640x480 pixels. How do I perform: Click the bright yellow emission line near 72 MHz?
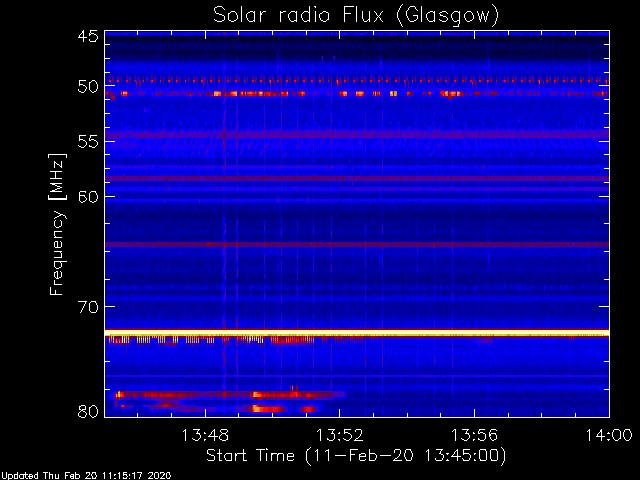tap(357, 333)
